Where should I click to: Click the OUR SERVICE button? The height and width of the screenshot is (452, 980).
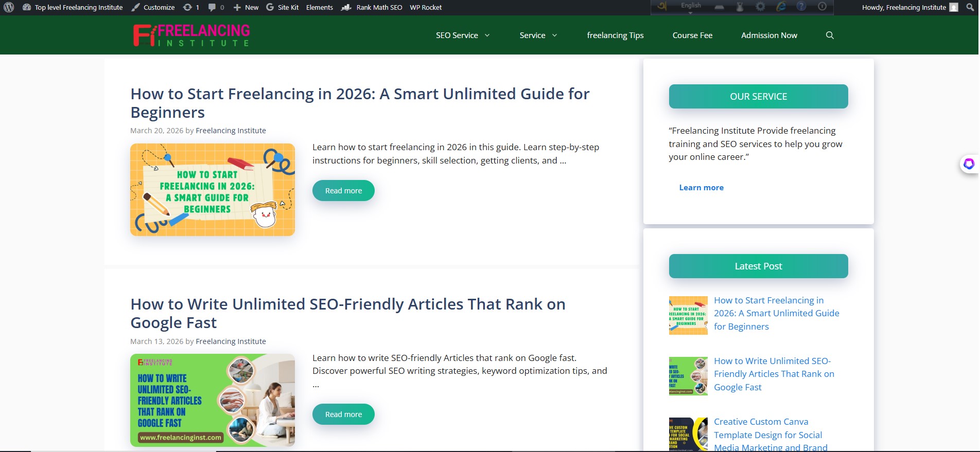click(758, 96)
